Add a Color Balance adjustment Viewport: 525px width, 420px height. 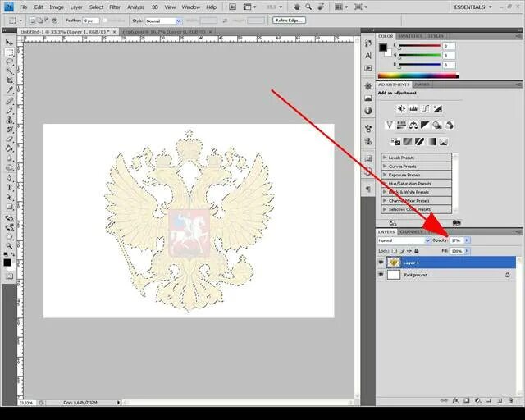tap(413, 126)
